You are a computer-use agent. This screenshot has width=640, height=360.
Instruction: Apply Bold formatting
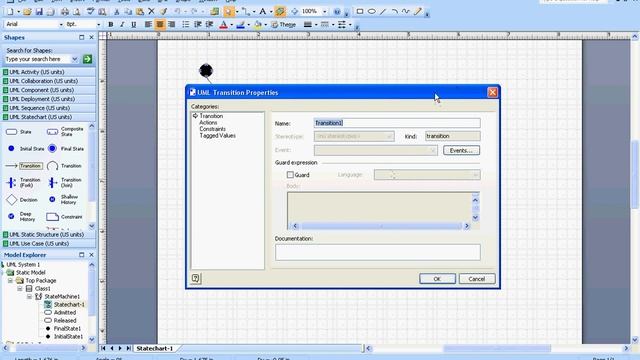pos(111,24)
